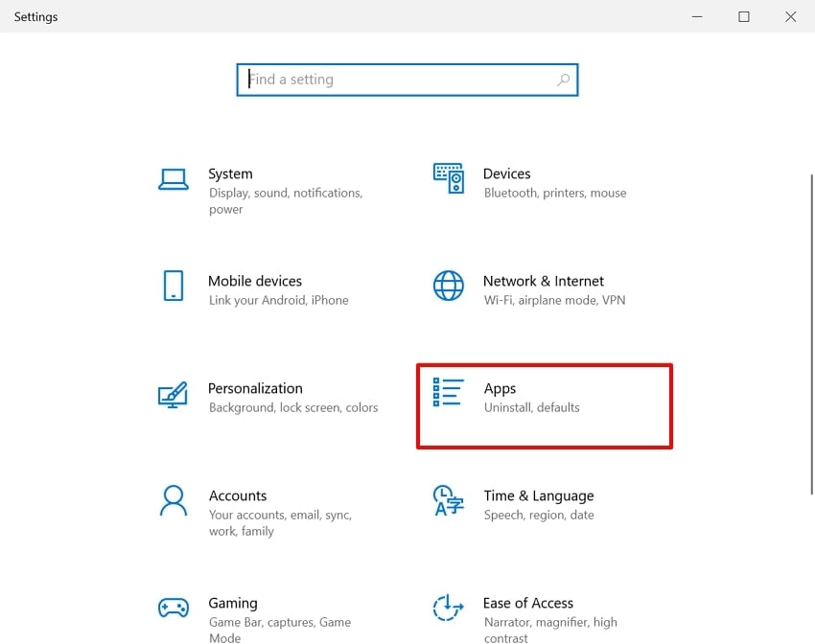Click the search magnifier in the settings box
Image resolution: width=815 pixels, height=644 pixels.
[x=564, y=80]
